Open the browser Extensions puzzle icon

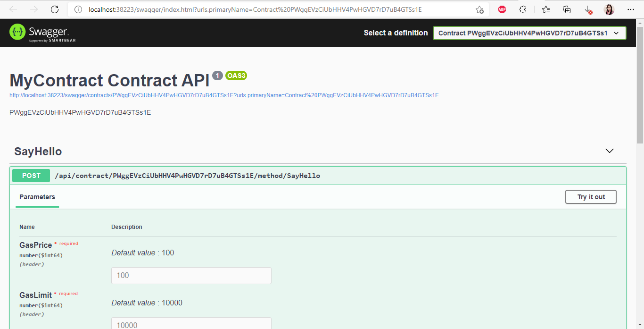point(523,9)
